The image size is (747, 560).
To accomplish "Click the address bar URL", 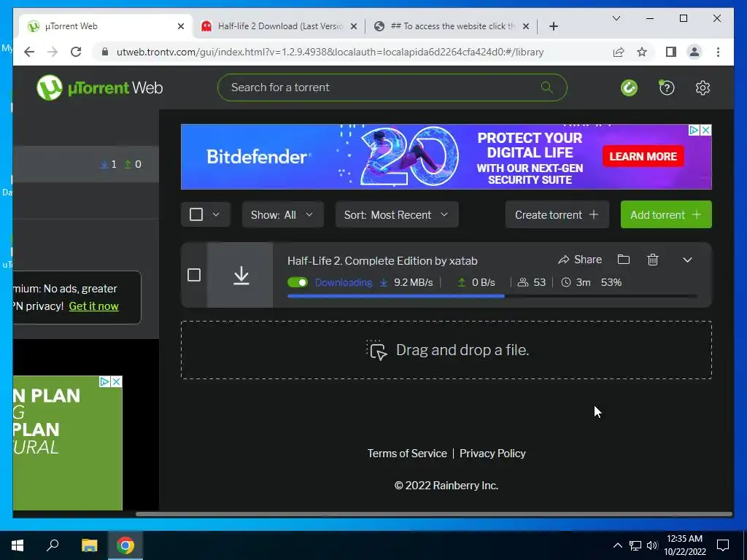I will (x=330, y=52).
